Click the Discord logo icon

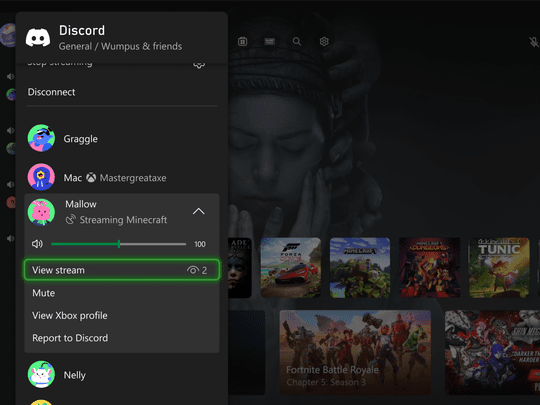38,37
